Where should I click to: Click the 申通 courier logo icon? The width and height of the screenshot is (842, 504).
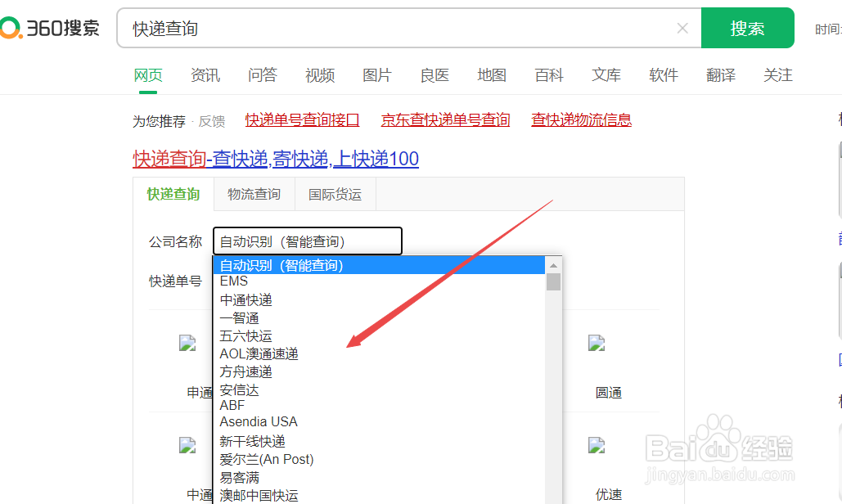(187, 343)
